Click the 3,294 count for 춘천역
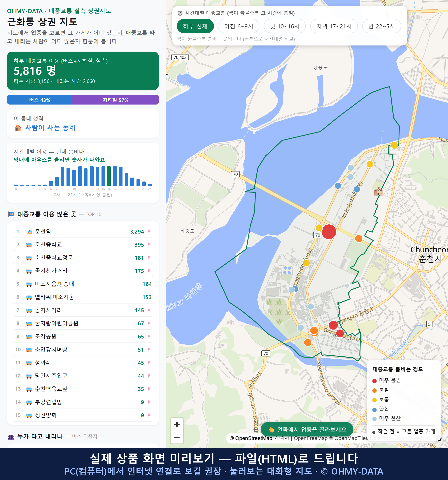 coord(137,232)
